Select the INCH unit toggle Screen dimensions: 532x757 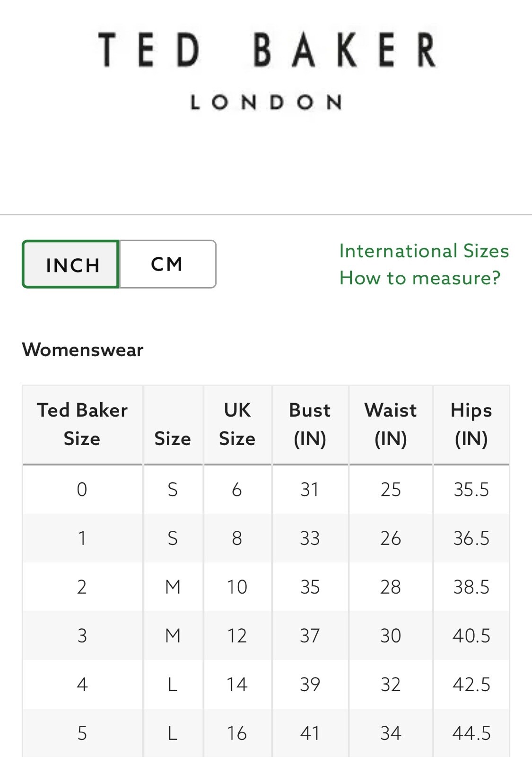tap(70, 264)
